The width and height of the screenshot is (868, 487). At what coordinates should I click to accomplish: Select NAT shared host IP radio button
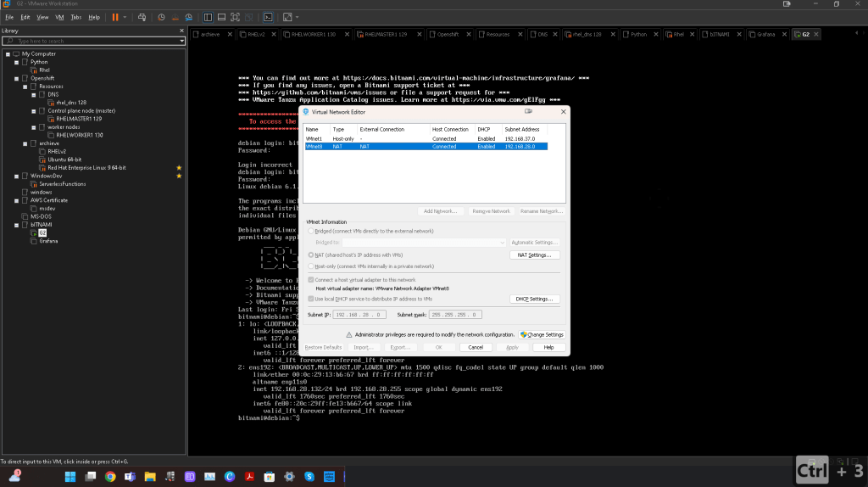click(311, 255)
